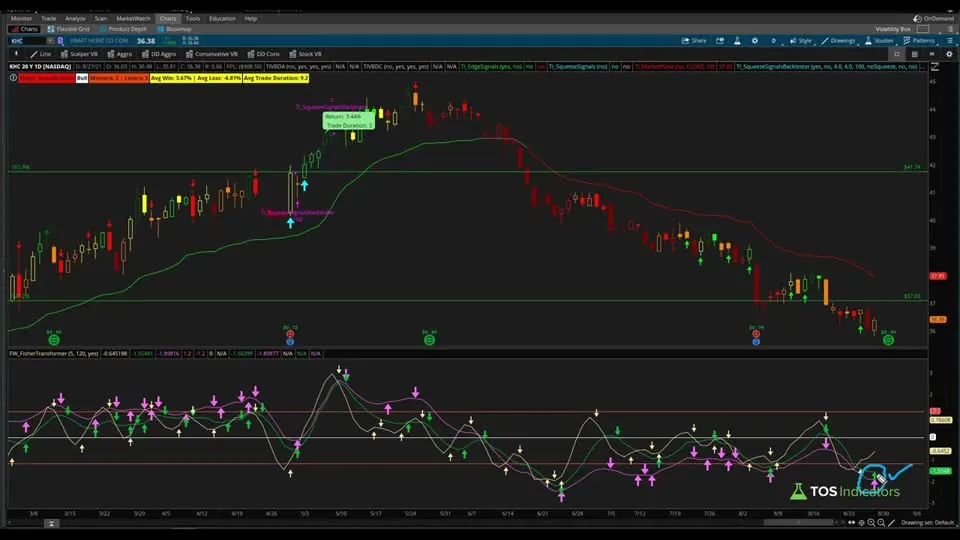960x540 pixels.
Task: Open the Drawing set: Default selector
Action: point(928,522)
